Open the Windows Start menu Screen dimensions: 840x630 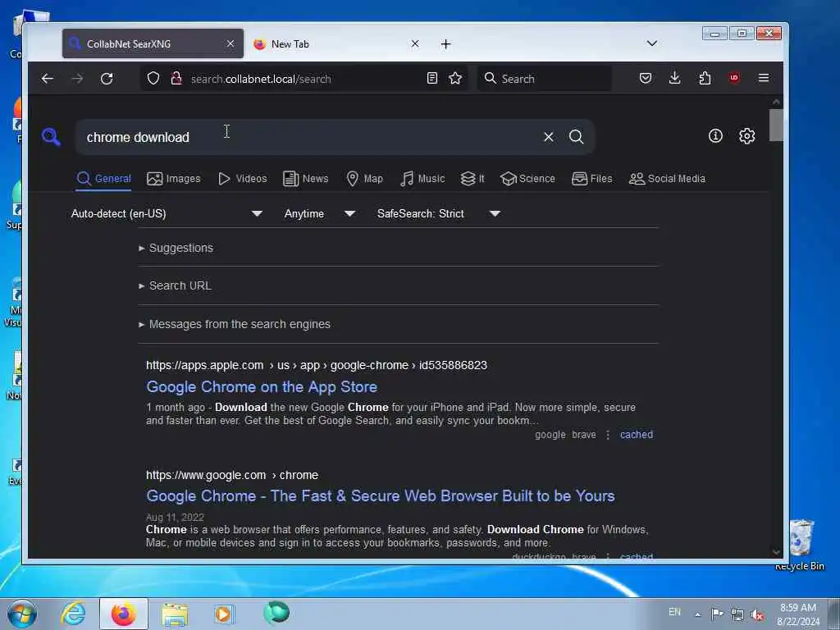pos(22,614)
